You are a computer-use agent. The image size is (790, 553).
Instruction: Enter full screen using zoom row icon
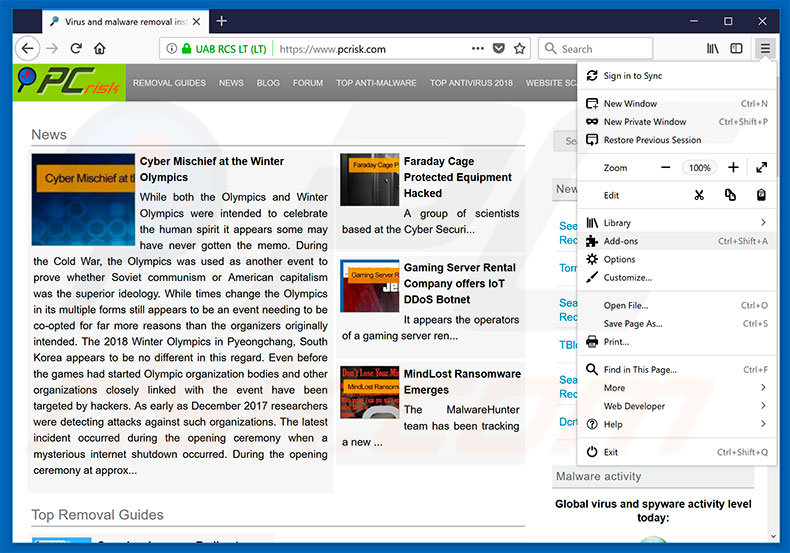point(761,168)
